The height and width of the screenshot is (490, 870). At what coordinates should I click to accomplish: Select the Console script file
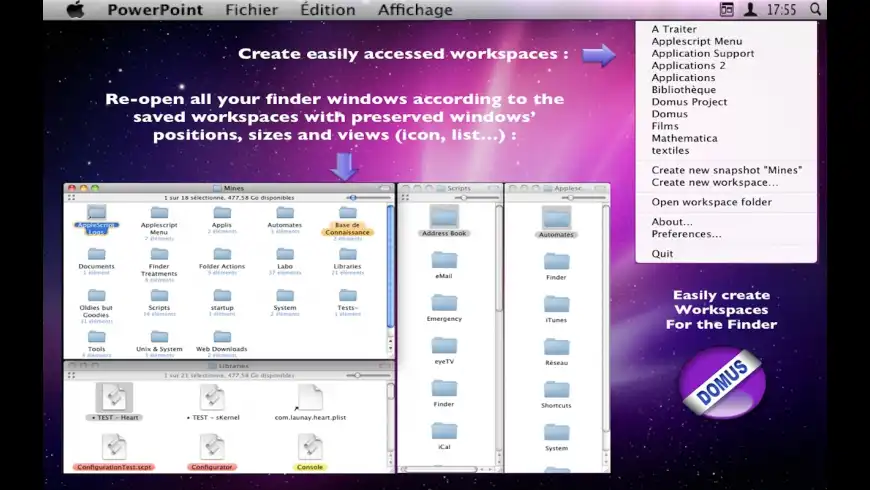point(310,452)
